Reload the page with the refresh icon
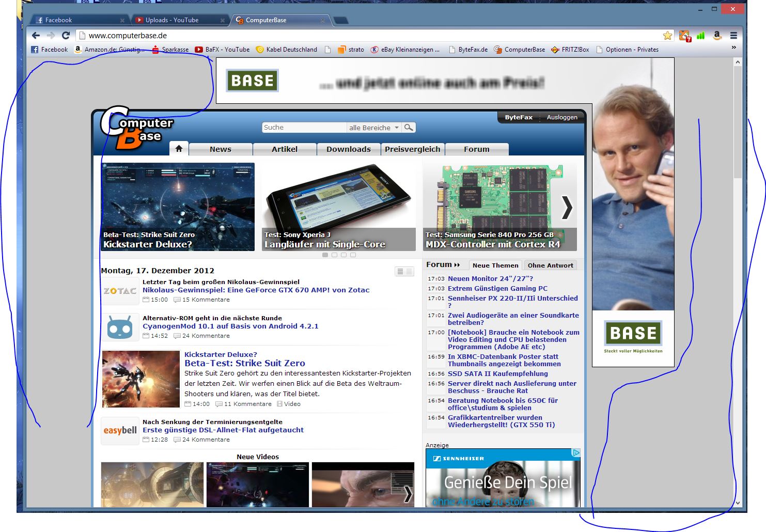 [x=66, y=36]
